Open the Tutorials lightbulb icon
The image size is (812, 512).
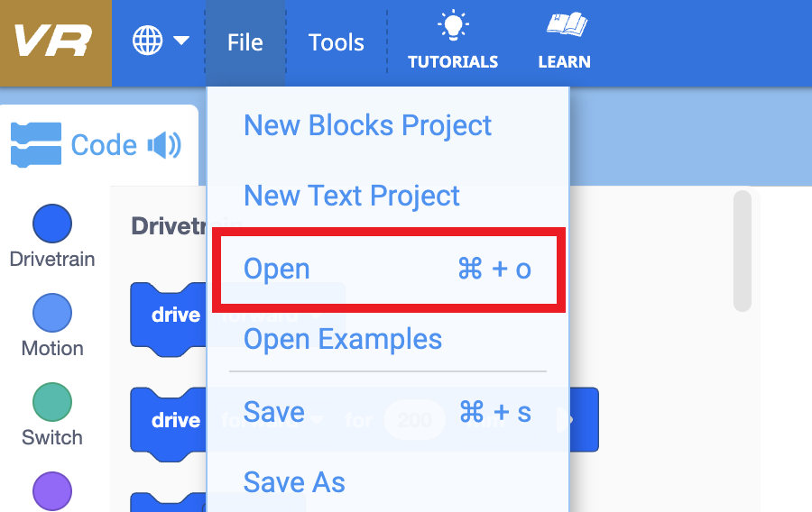[x=452, y=26]
